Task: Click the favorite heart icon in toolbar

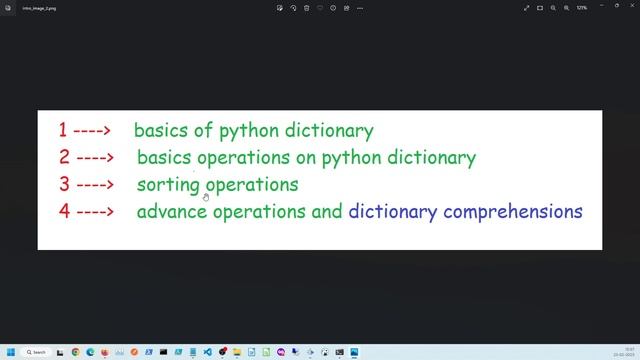Action: [320, 8]
